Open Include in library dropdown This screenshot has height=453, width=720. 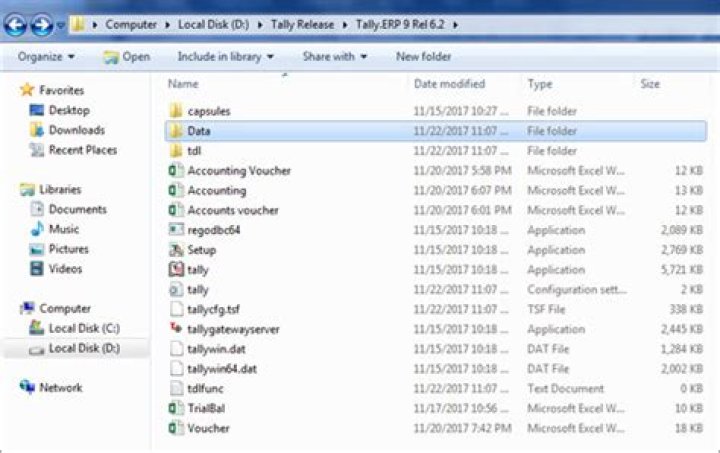click(225, 57)
